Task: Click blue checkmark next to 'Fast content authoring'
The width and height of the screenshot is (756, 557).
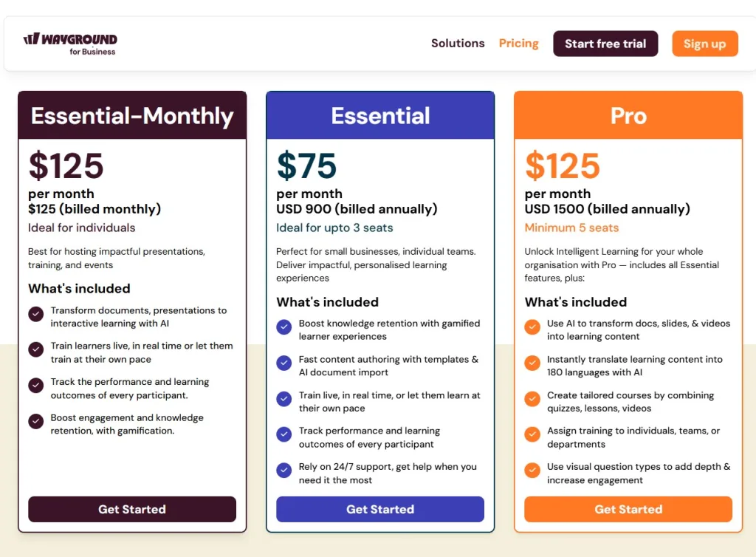Action: point(283,363)
